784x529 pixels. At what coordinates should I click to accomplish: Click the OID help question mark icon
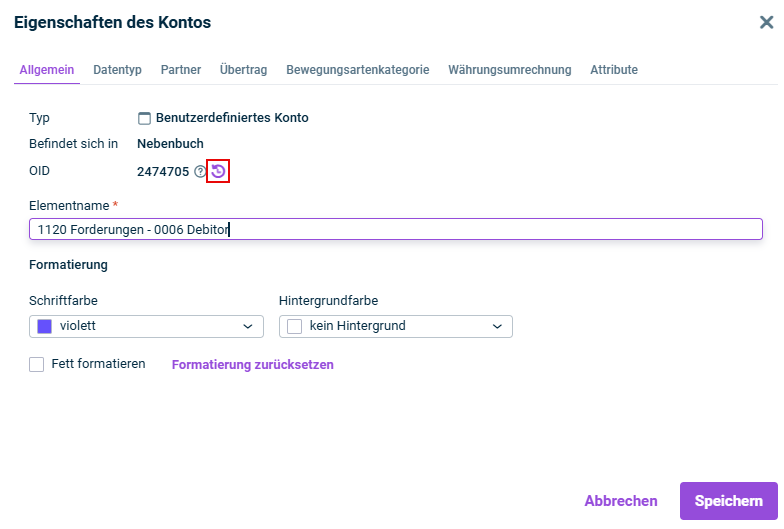(x=200, y=172)
